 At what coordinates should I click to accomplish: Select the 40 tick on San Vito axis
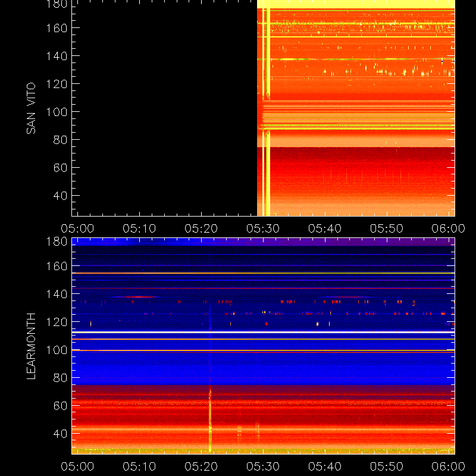tap(60, 196)
